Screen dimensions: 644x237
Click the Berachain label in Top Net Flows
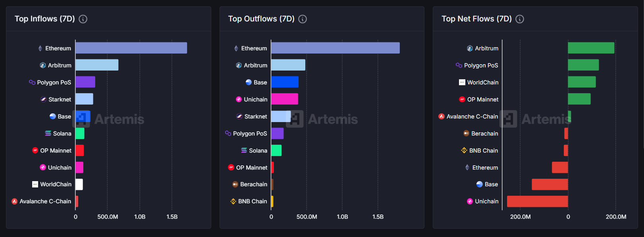pos(485,134)
